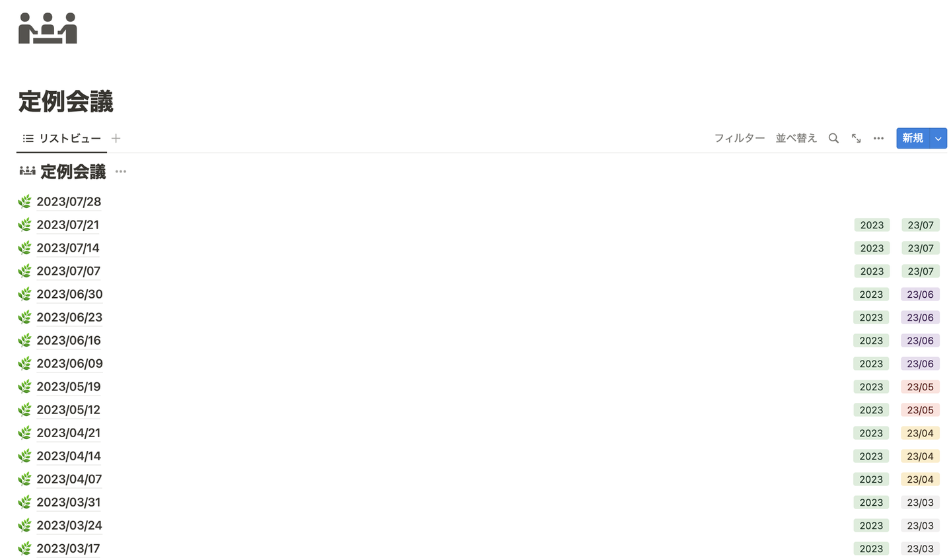Click the leaf icon of 2023/07/28
Viewport: 951px width, 560px height.
[x=25, y=201]
